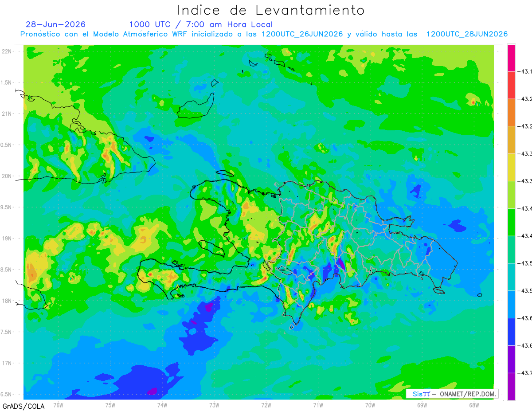This screenshot has width=532, height=411.
Task: Click the red color bar segment
Action: tap(511, 85)
